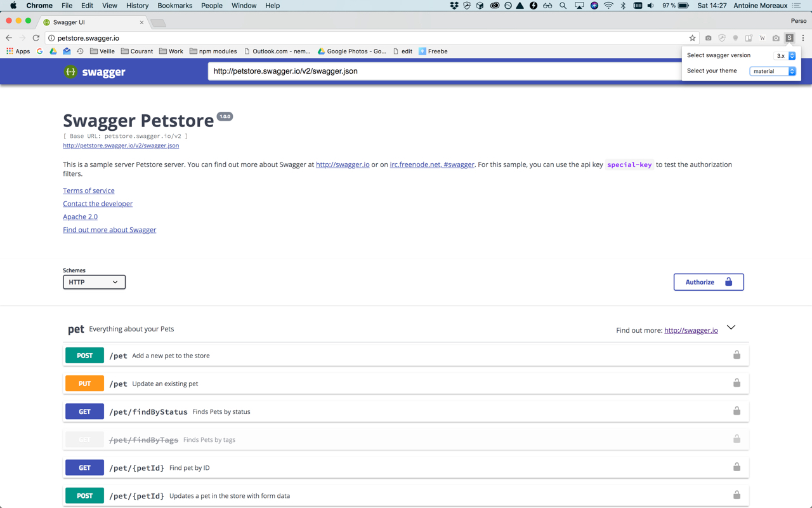Image resolution: width=812 pixels, height=508 pixels.
Task: Click Find out more about Swagger link
Action: pos(109,230)
